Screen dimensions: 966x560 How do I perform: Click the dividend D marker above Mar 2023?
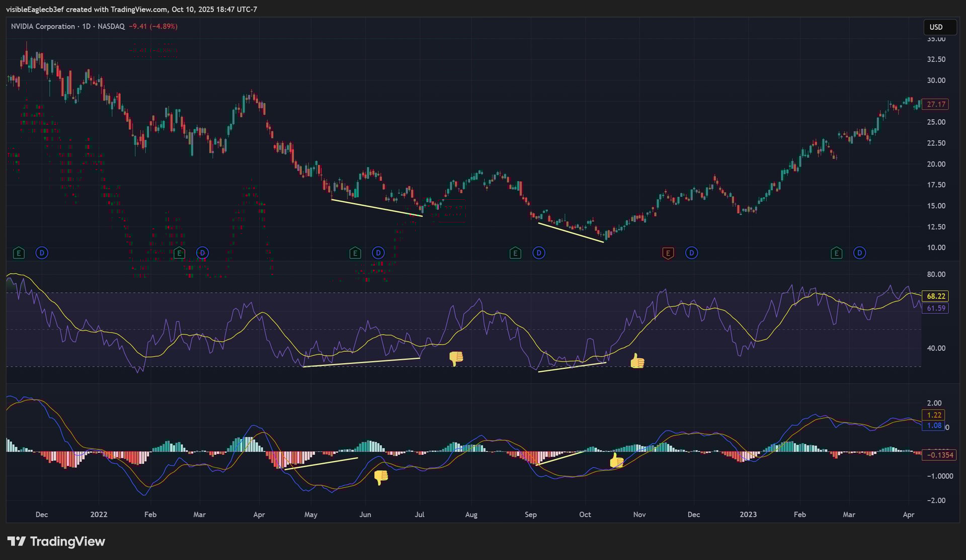[859, 253]
